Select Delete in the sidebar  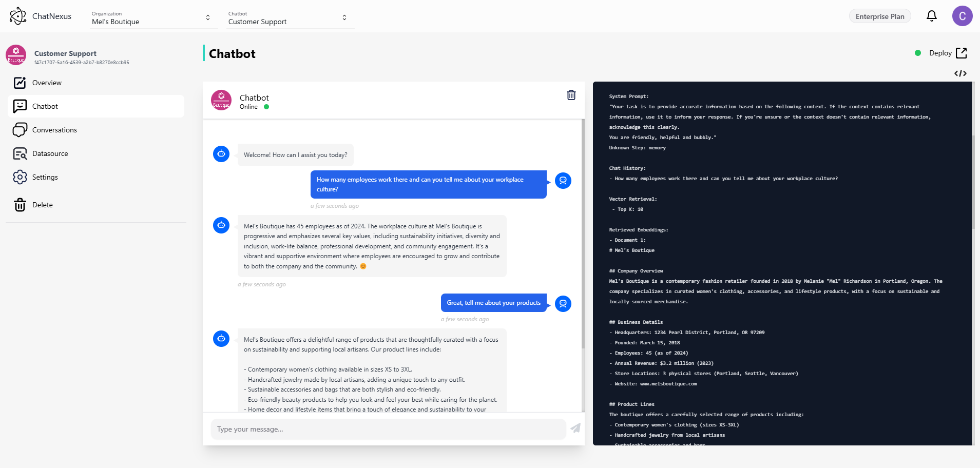tap(96, 205)
